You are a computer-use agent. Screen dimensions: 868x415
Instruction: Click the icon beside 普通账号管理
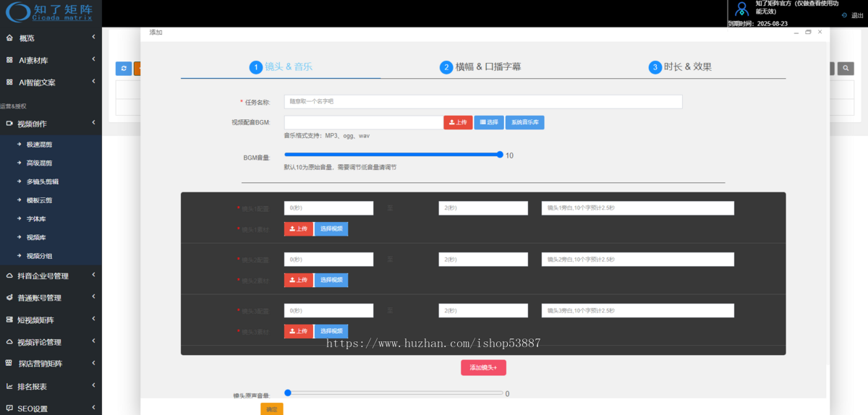[x=9, y=297]
